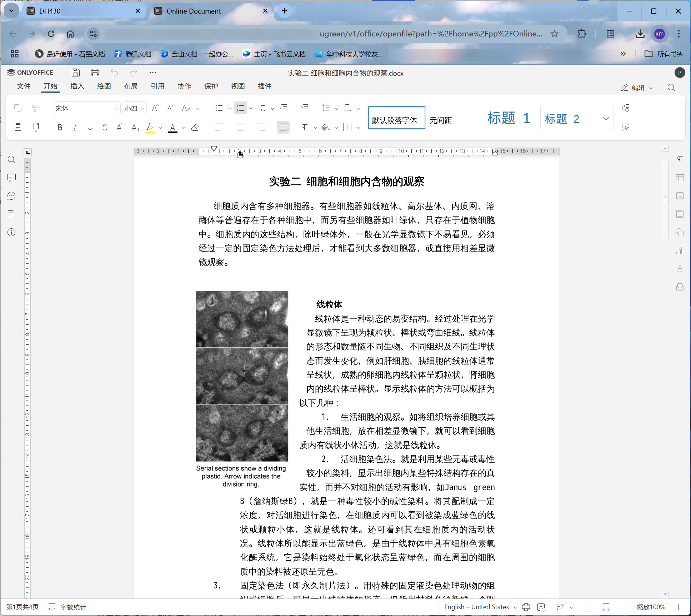This screenshot has width=691, height=616.
Task: Toggle nonprinting characters paragraph mark
Action: click(304, 127)
